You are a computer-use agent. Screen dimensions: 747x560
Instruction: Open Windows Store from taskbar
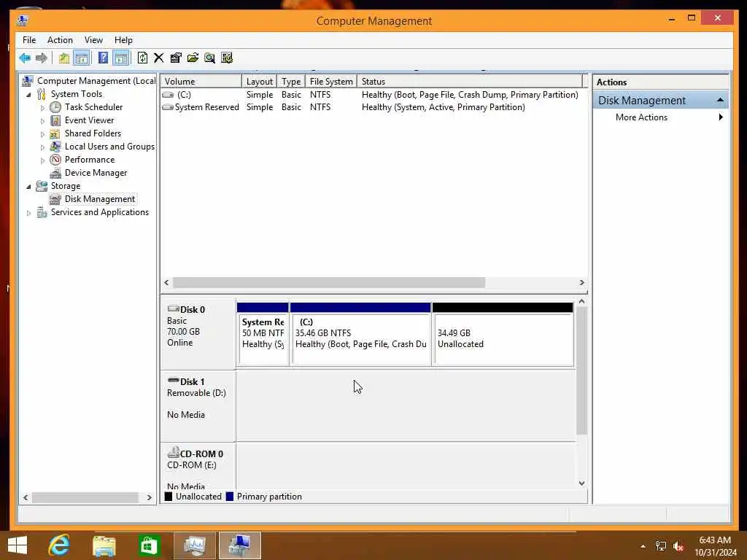tap(149, 545)
